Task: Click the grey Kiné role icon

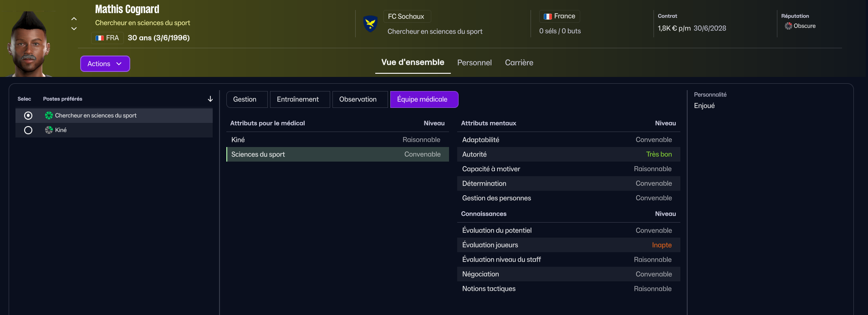Action: click(49, 130)
